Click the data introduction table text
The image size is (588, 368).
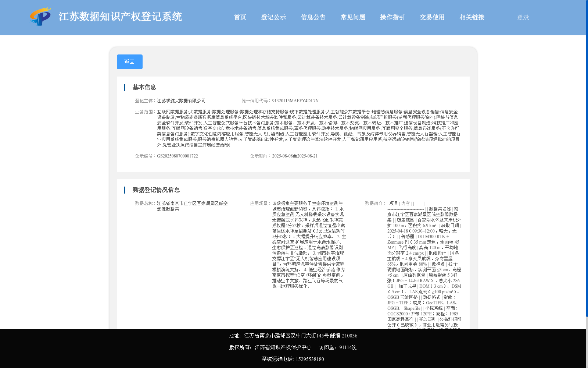424,265
